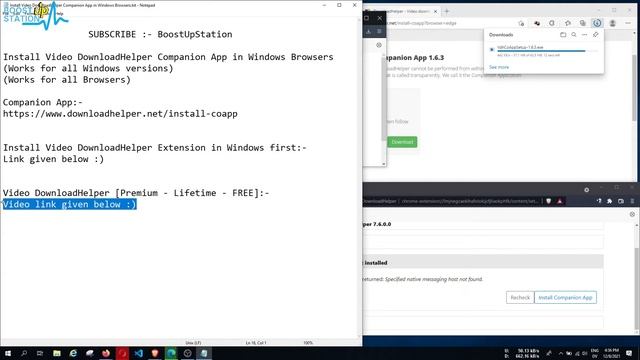Open more options in Downloads popup
The image size is (640, 360).
tap(584, 35)
